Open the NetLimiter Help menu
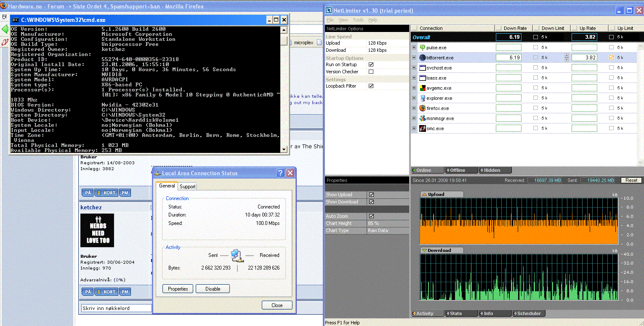Viewport: 644px width, 326px height. [x=373, y=20]
